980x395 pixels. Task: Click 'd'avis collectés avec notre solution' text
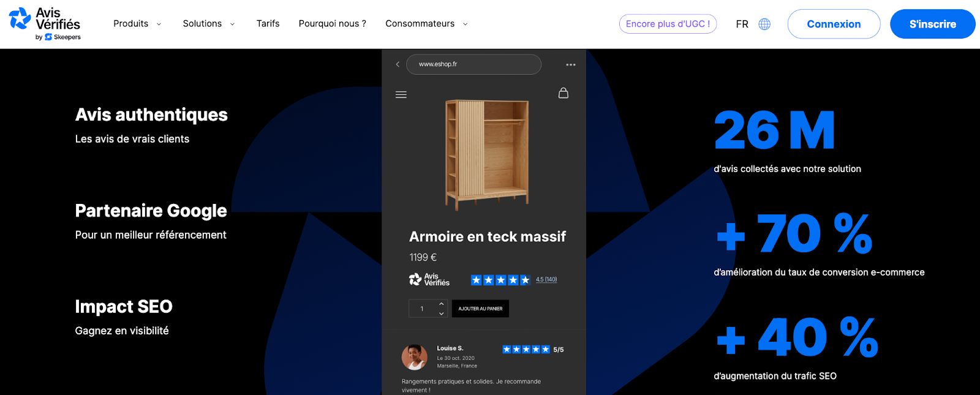[788, 169]
